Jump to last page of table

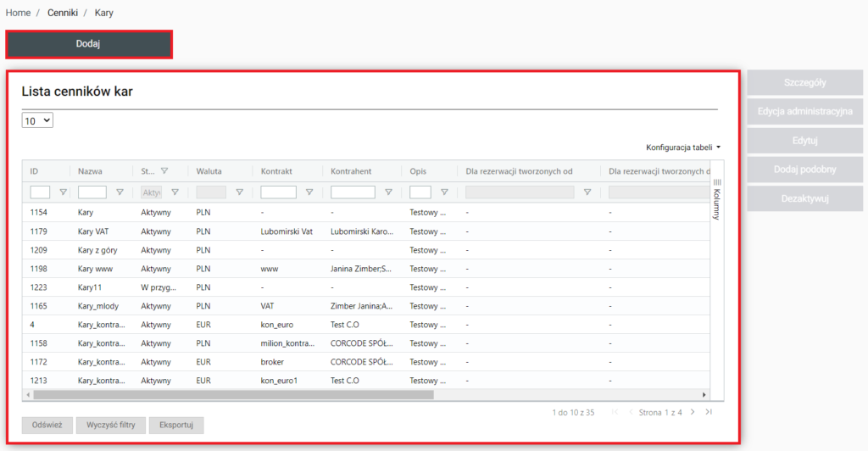pyautogui.click(x=709, y=412)
